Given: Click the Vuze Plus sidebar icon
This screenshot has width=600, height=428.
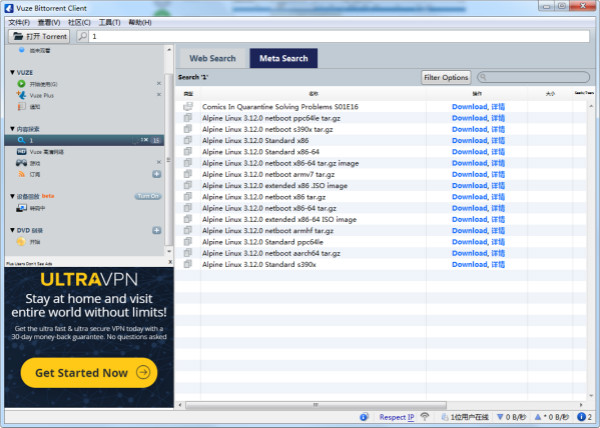Looking at the screenshot, I should pyautogui.click(x=21, y=95).
